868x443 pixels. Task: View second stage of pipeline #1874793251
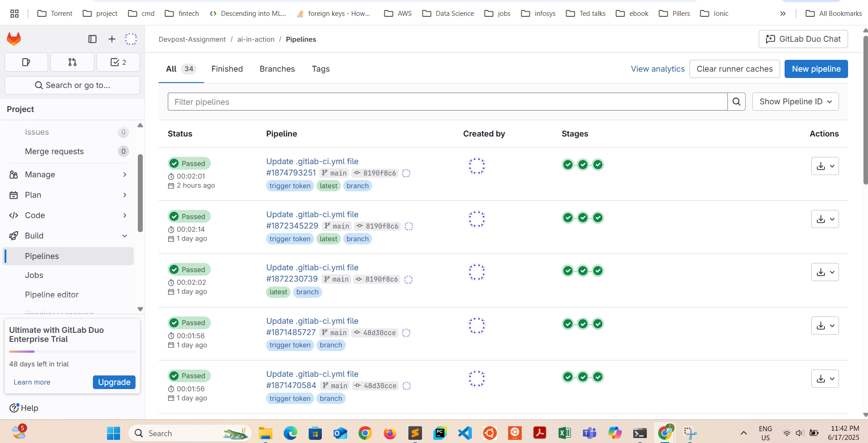[583, 165]
